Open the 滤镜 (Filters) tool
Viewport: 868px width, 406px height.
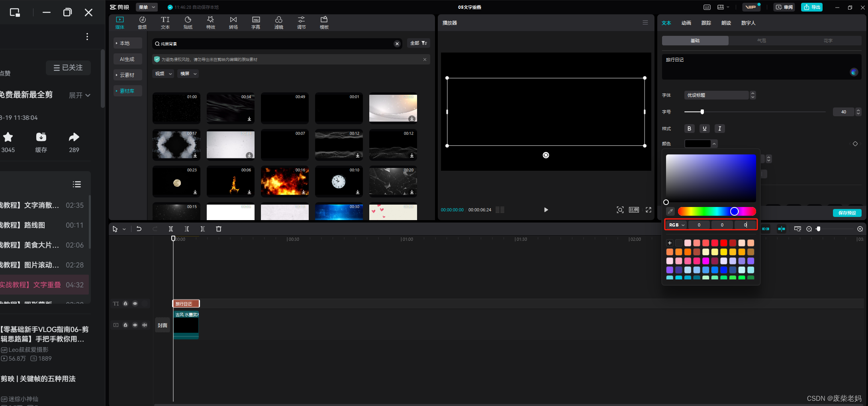pos(279,23)
